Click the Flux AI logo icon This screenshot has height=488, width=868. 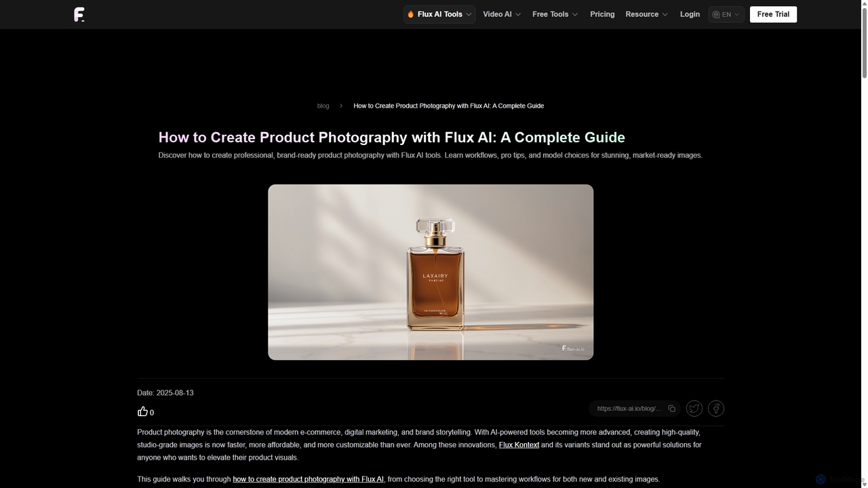tap(79, 14)
